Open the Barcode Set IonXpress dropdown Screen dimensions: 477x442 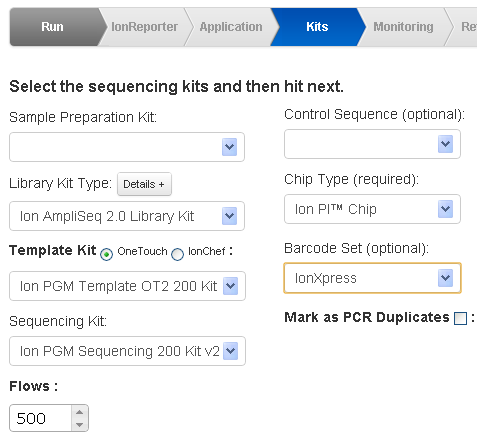click(x=372, y=278)
